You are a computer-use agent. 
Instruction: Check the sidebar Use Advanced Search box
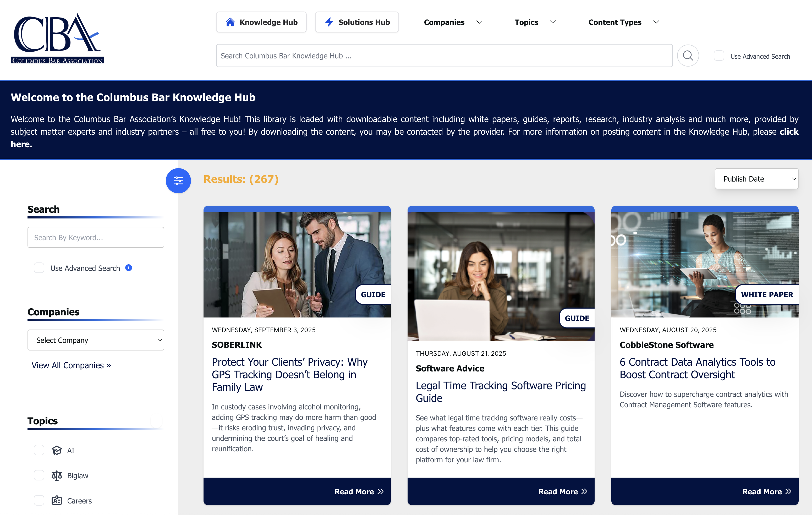pyautogui.click(x=39, y=268)
